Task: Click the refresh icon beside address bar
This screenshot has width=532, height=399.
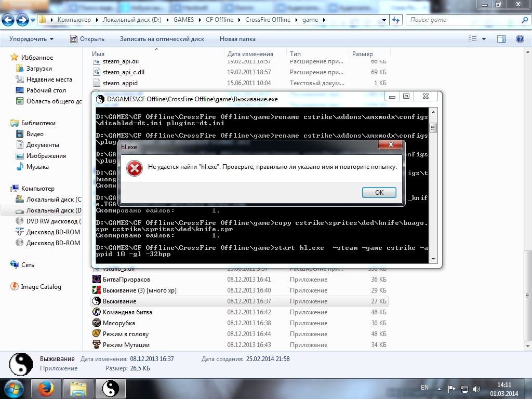Action: click(x=395, y=20)
